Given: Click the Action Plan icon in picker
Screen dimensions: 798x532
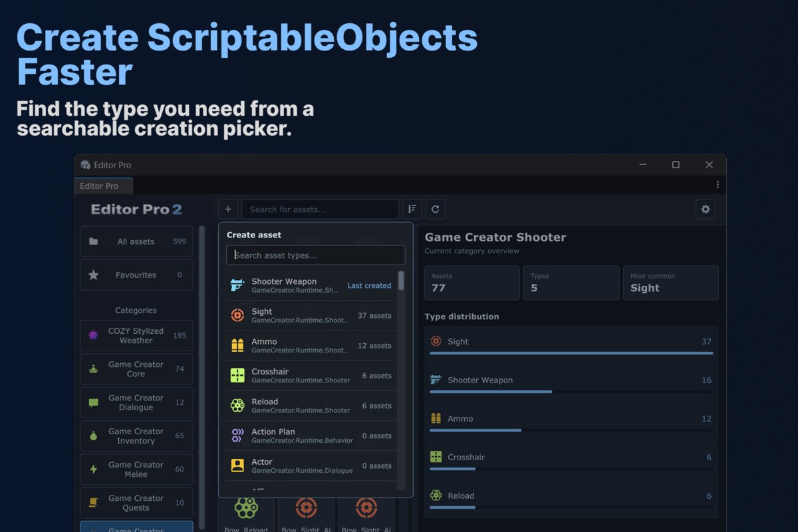Looking at the screenshot, I should (x=237, y=436).
